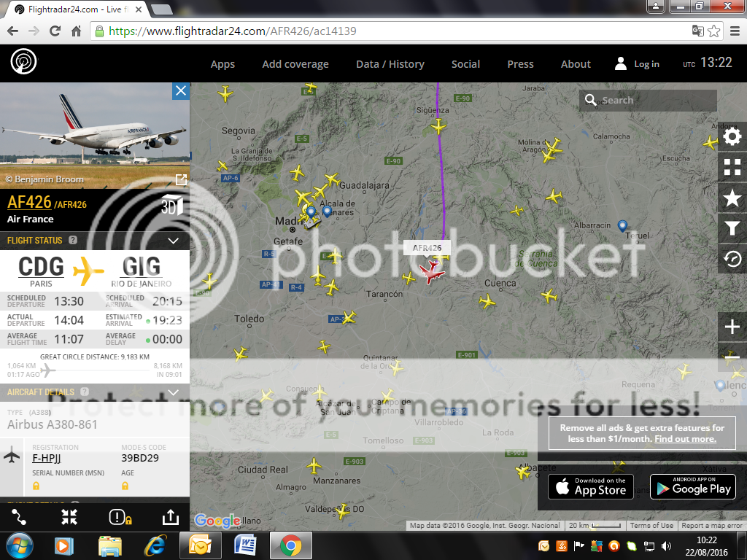This screenshot has width=747, height=560.
Task: Click help icon next to Flight Status
Action: 73,240
